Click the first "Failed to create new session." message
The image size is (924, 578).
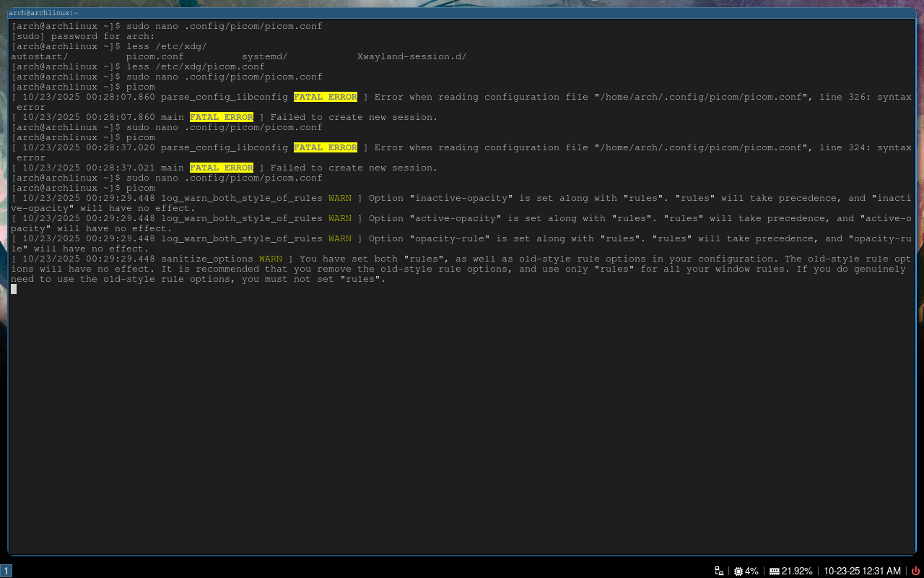354,117
